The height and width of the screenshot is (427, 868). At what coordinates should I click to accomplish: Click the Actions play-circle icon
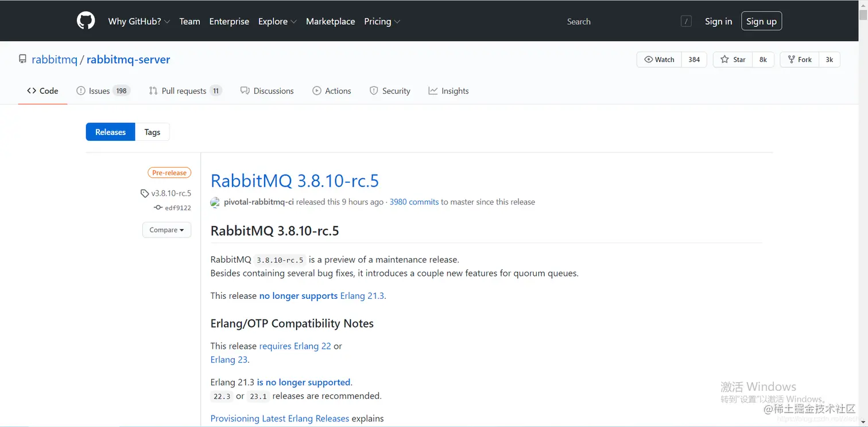pos(317,91)
